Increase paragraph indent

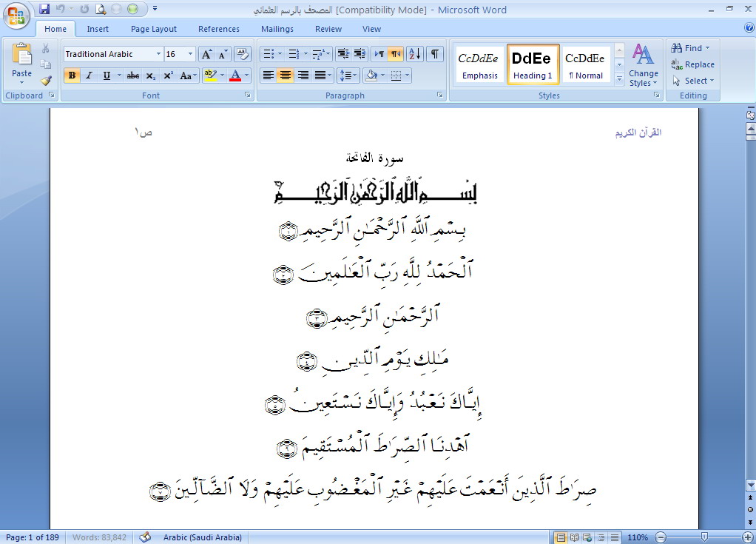[360, 53]
